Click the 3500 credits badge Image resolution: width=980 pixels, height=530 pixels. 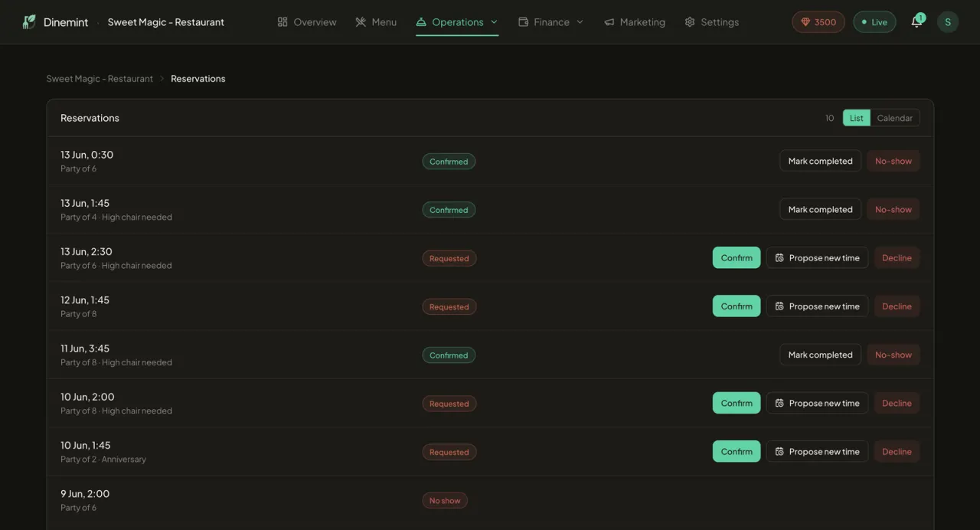818,21
